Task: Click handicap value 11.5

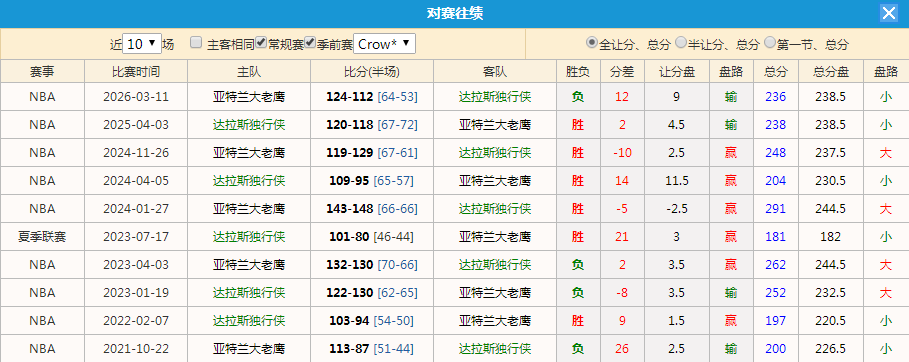Action: (x=677, y=180)
